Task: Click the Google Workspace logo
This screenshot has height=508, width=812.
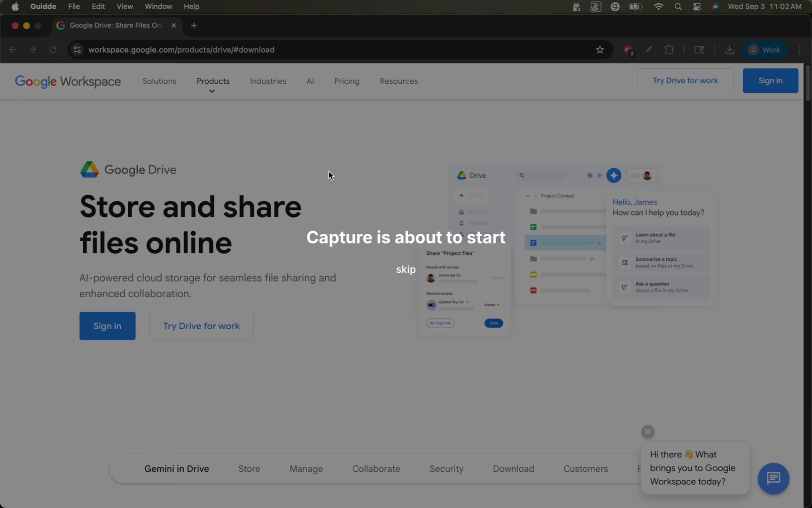Action: (68, 81)
